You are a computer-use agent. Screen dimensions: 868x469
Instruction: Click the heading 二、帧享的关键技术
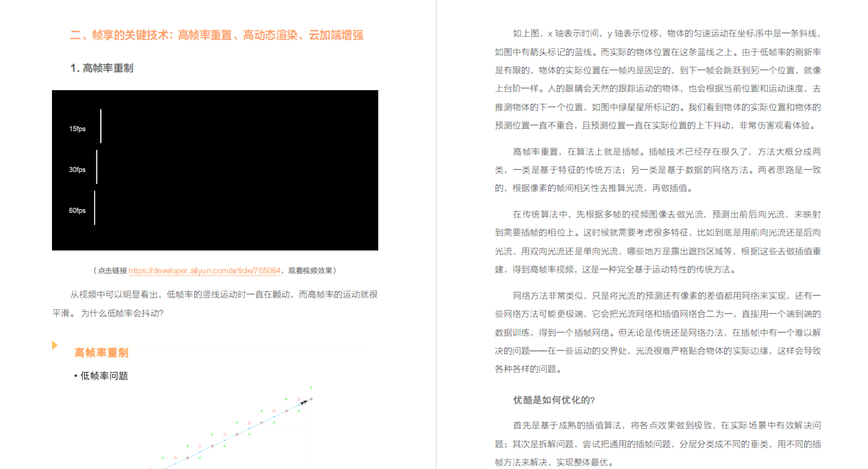[217, 35]
